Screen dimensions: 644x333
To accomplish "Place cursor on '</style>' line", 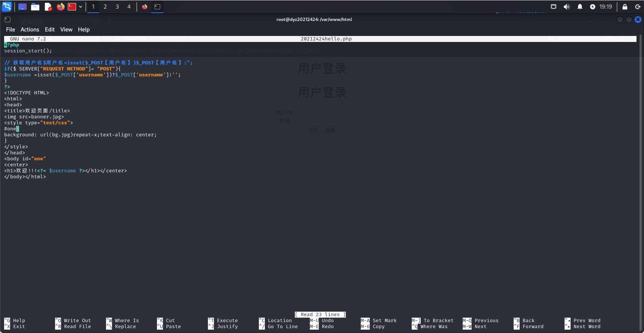I will pos(16,147).
